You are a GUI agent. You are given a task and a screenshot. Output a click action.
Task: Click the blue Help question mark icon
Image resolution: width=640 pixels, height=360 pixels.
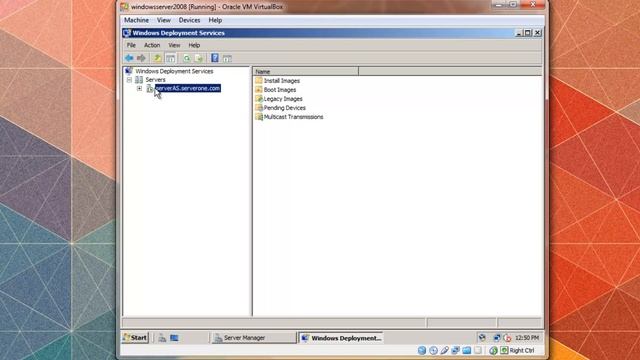click(215, 58)
